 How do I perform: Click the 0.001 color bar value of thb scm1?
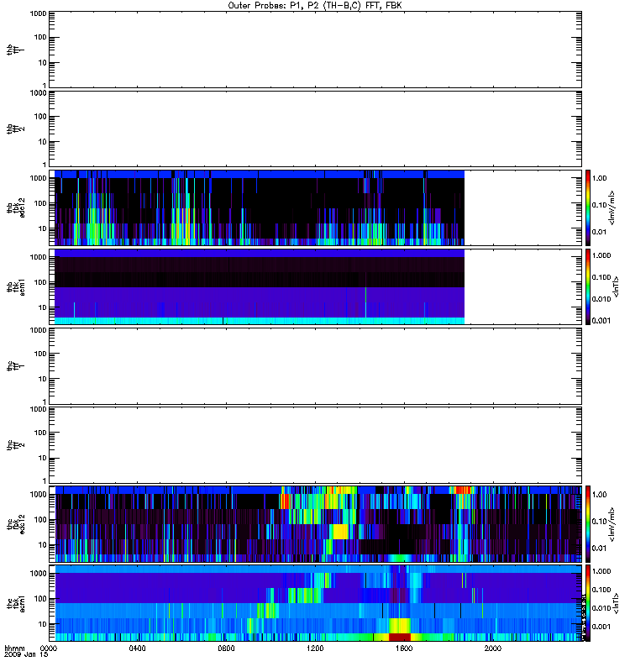(601, 320)
